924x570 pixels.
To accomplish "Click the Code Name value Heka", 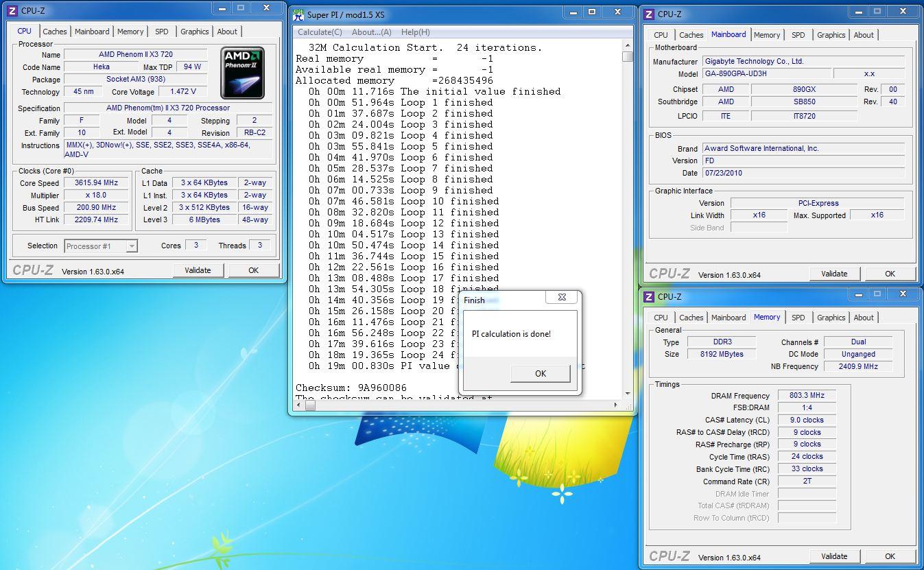I will point(102,67).
